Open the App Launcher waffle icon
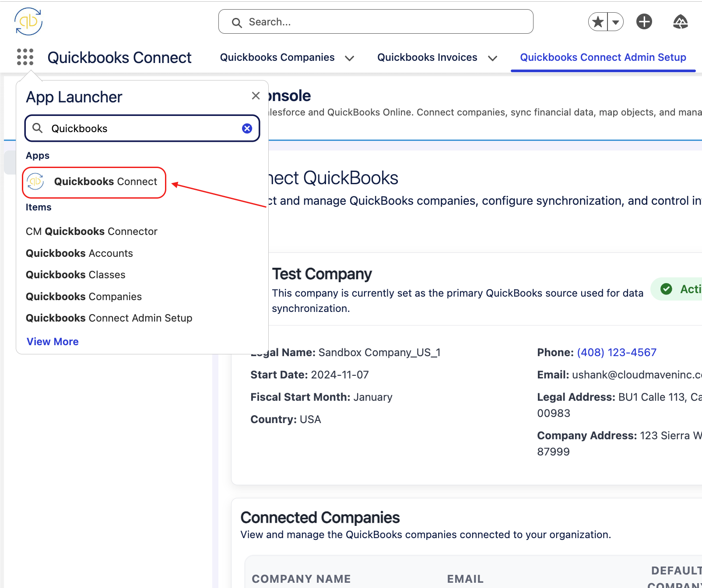Screen dimensions: 702x588 click(25, 57)
